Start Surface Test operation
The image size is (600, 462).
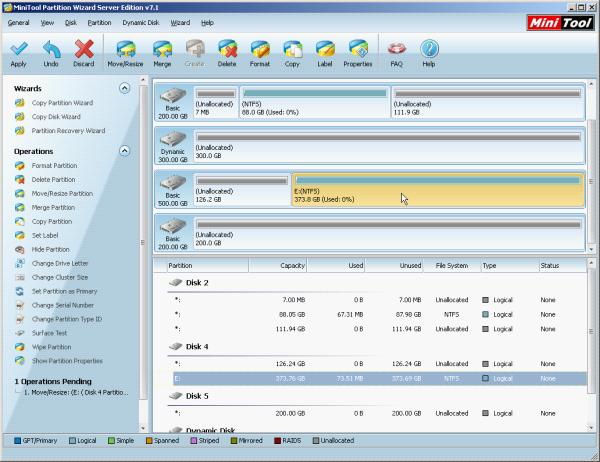click(x=49, y=333)
